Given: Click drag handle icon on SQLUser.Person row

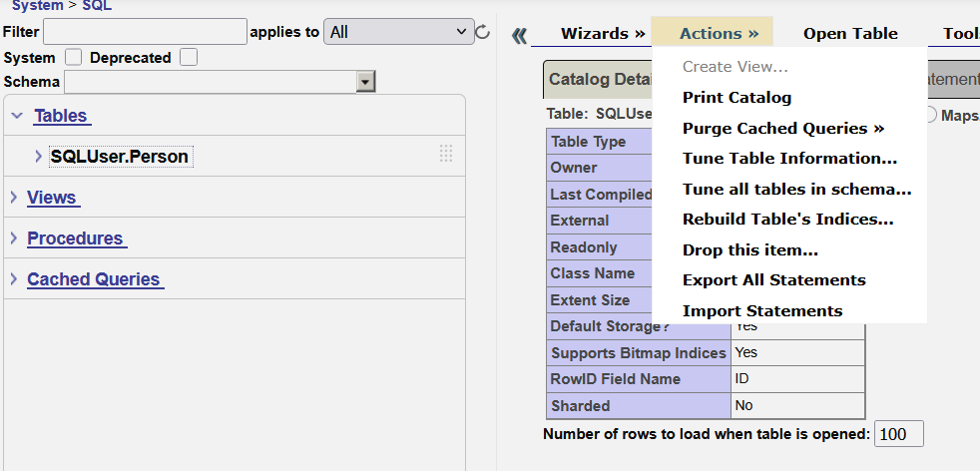Looking at the screenshot, I should tap(446, 154).
